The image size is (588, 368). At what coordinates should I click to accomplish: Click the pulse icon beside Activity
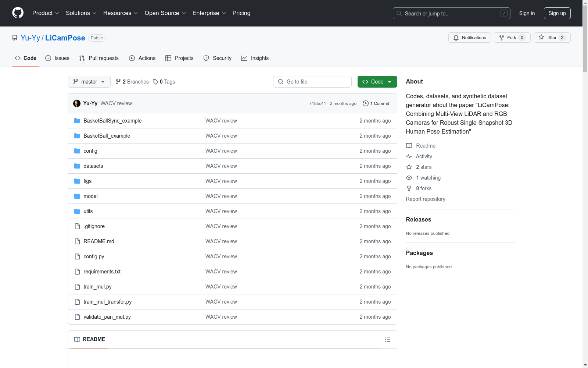tap(409, 156)
